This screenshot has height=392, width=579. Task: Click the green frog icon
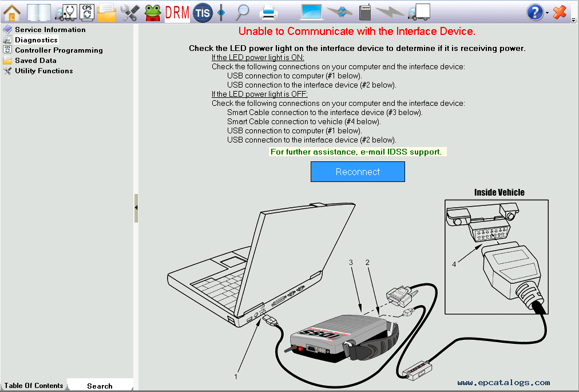pos(153,13)
